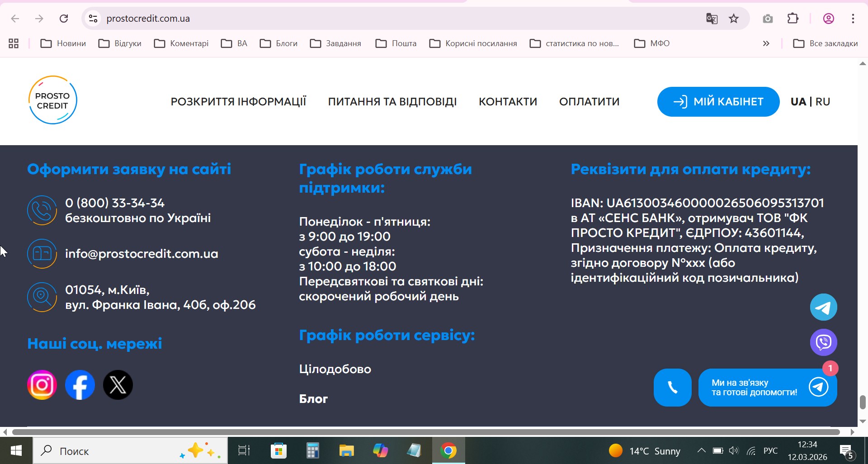The width and height of the screenshot is (868, 464).
Task: Expand the hidden system tray icons
Action: pyautogui.click(x=701, y=451)
